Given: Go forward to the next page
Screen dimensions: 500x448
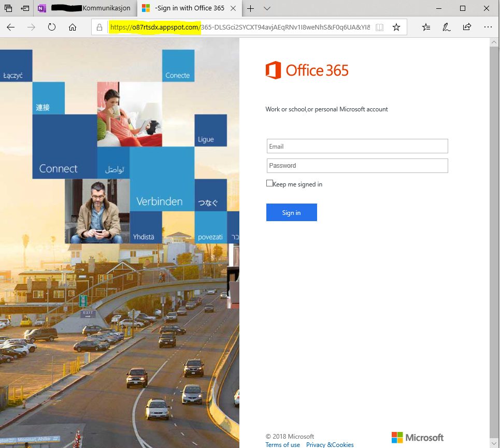Looking at the screenshot, I should pos(31,27).
